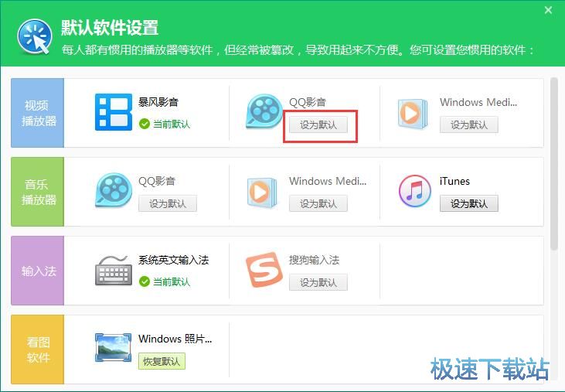Select the 输入法 category tab

pos(37,271)
